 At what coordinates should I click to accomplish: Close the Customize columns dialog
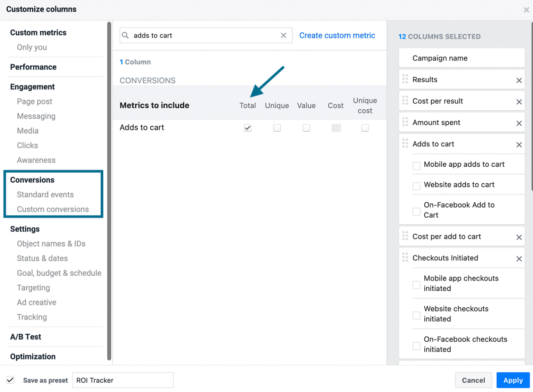pyautogui.click(x=526, y=9)
